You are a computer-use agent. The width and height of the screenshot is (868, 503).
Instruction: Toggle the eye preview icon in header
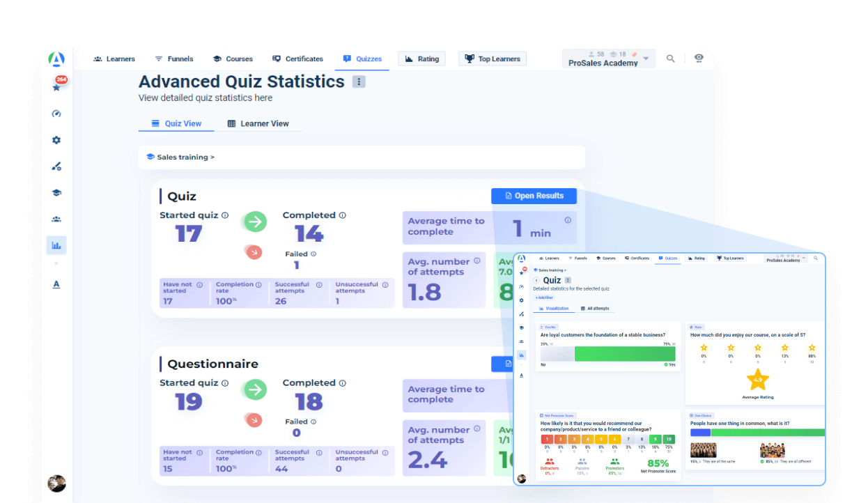pos(699,59)
